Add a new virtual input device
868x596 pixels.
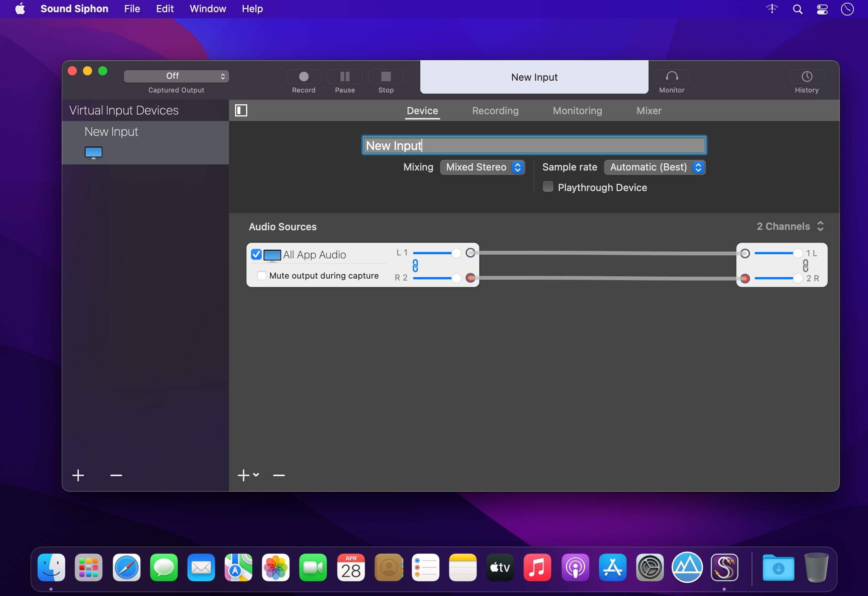point(78,475)
